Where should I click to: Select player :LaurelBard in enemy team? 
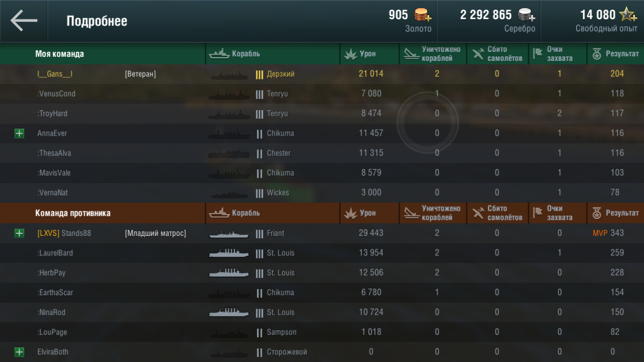coord(322,253)
